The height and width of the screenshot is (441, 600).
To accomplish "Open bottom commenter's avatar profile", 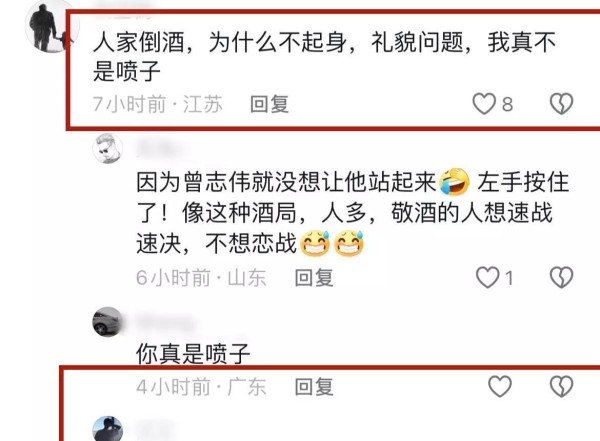I will (108, 429).
